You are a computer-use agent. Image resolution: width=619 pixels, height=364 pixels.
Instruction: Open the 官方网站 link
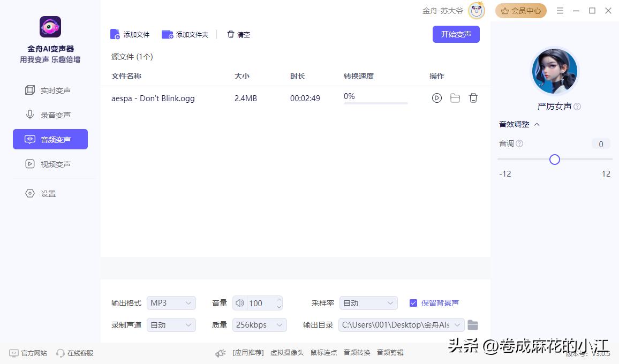[x=28, y=353]
